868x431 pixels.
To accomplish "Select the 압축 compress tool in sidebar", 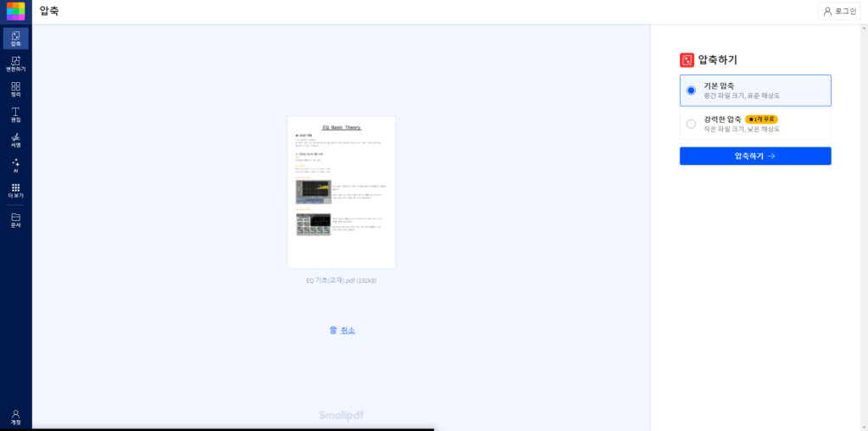I will tap(15, 38).
